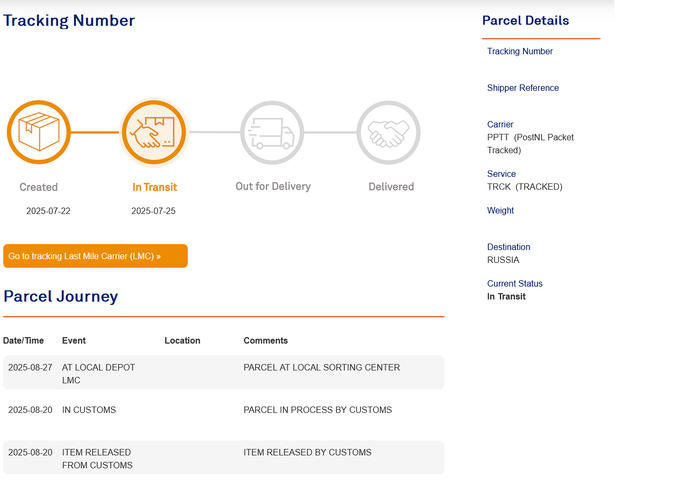
Task: Select the IN CUSTOMS event row
Action: pyautogui.click(x=224, y=410)
